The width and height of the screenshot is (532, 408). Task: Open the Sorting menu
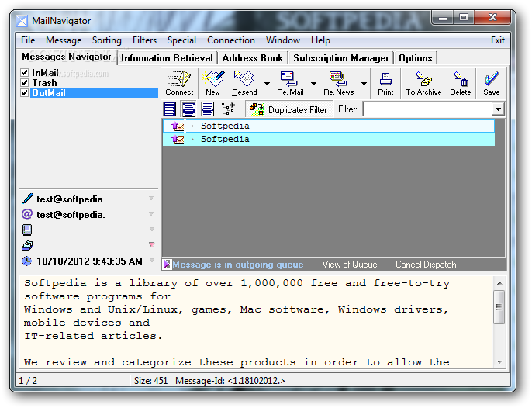pyautogui.click(x=106, y=40)
